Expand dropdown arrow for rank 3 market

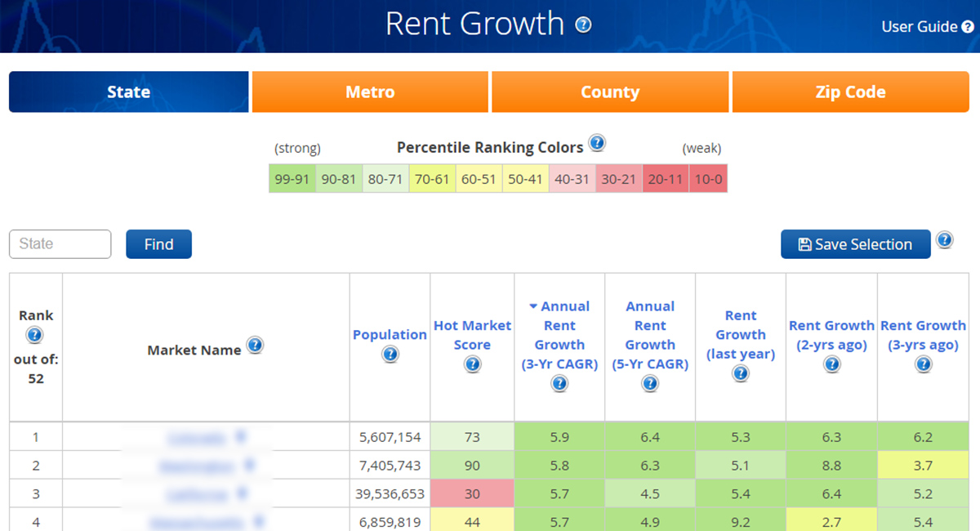click(x=240, y=494)
